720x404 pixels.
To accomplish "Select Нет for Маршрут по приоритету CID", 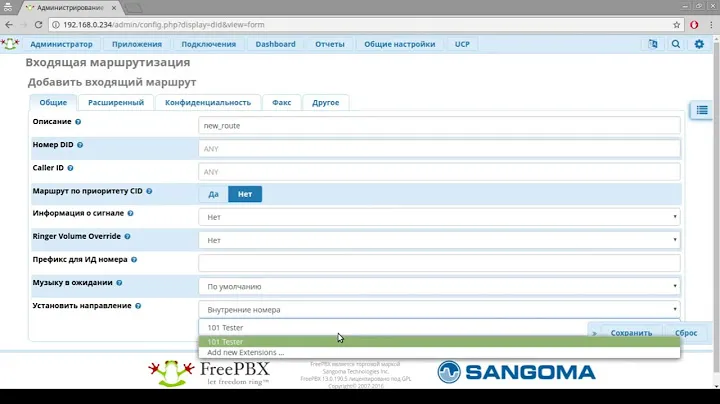I will point(244,194).
